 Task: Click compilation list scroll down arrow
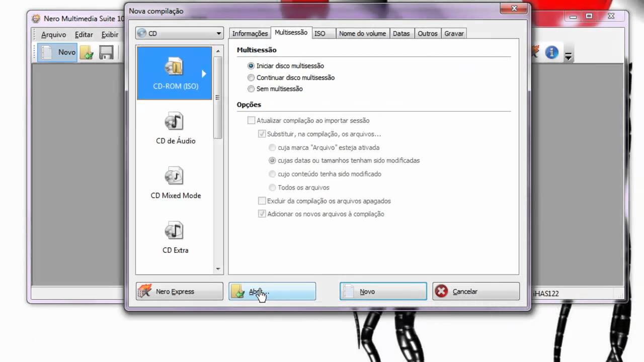[x=218, y=269]
